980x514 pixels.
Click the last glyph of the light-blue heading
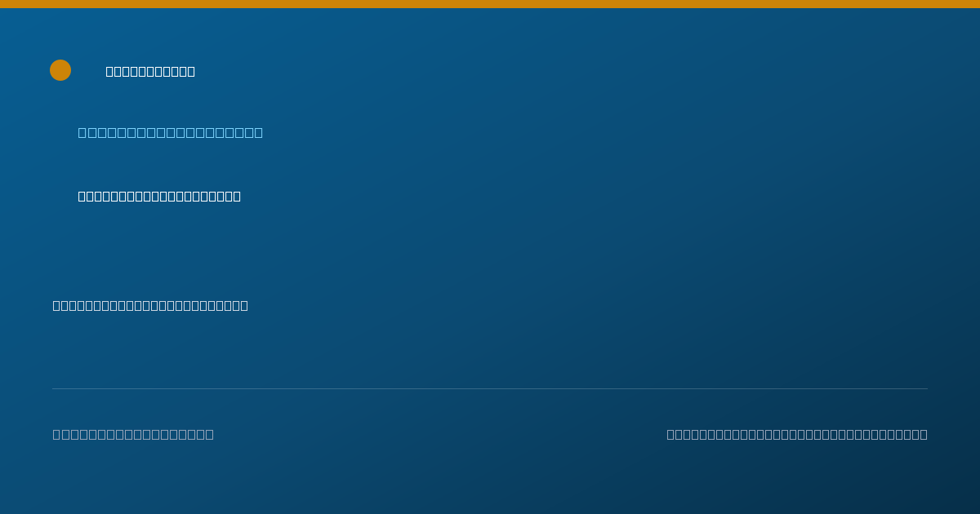[258, 132]
